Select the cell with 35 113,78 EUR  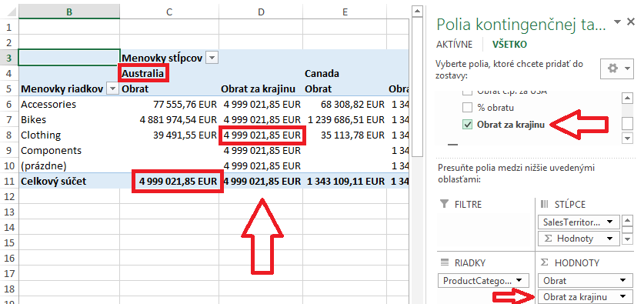tap(345, 135)
